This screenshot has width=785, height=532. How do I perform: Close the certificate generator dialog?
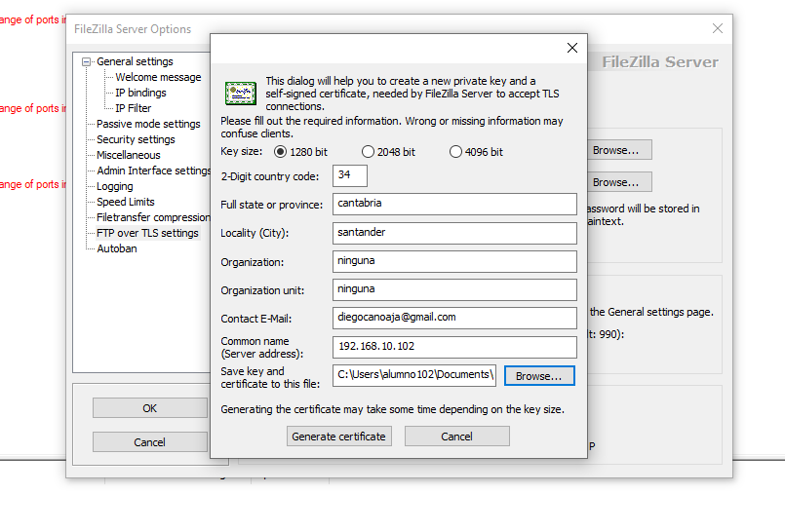(x=572, y=48)
